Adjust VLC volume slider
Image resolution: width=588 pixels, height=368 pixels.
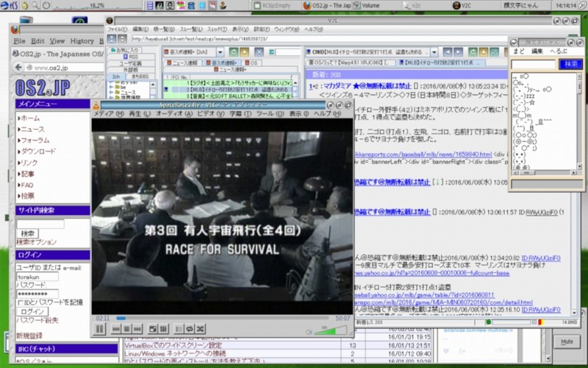point(330,330)
